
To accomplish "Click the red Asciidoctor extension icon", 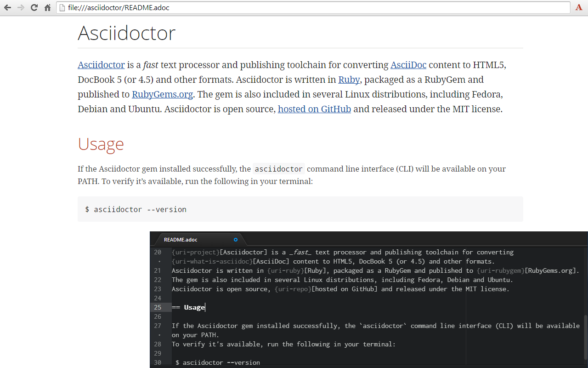I will pos(578,7).
